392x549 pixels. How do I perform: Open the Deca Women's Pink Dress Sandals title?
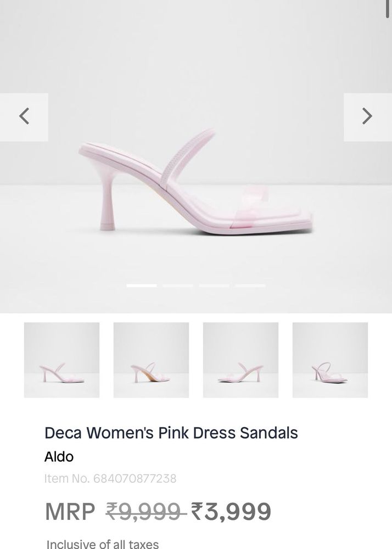171,433
